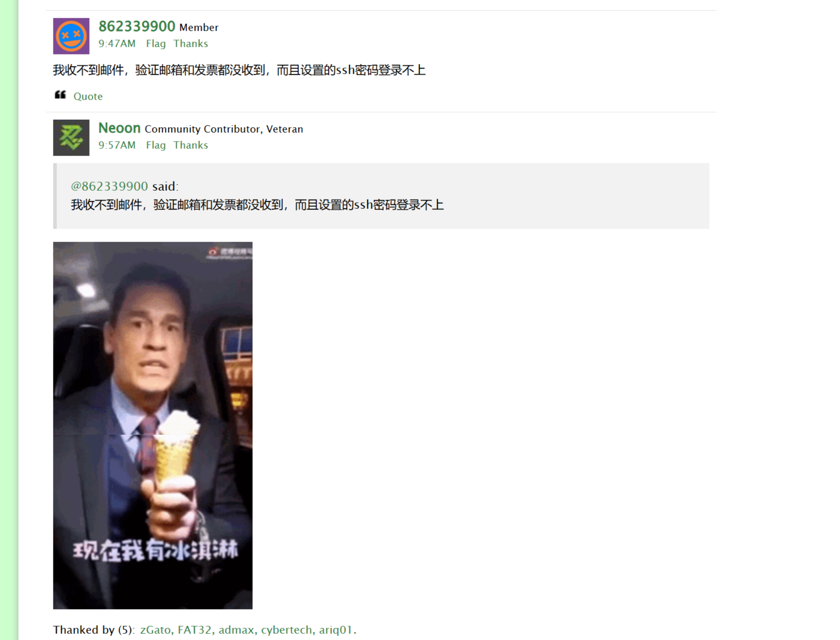
Task: Open 862339900's purple smiley avatar
Action: [71, 36]
